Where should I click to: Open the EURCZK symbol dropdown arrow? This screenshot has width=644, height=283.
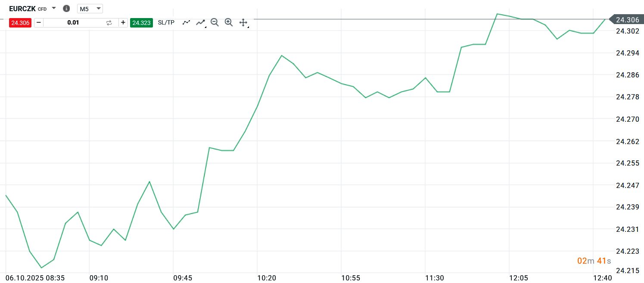[x=54, y=8]
